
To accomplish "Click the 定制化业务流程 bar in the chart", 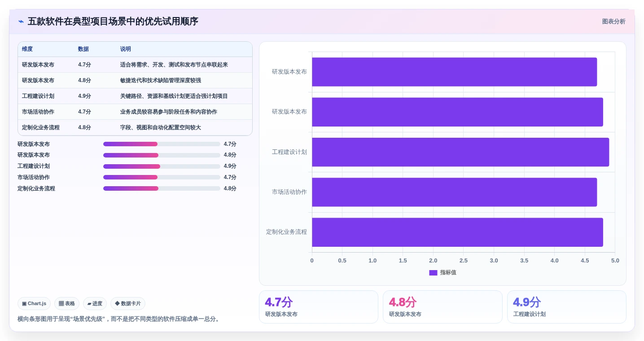I will 457,232.
